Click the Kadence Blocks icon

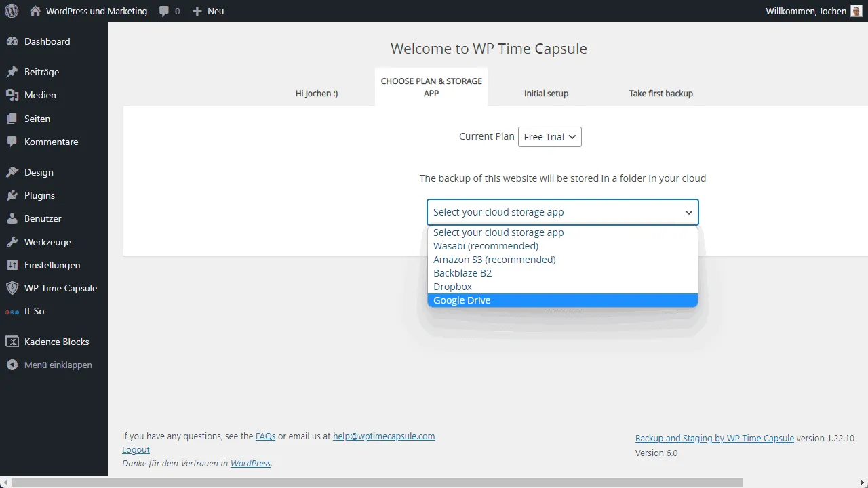pos(12,342)
